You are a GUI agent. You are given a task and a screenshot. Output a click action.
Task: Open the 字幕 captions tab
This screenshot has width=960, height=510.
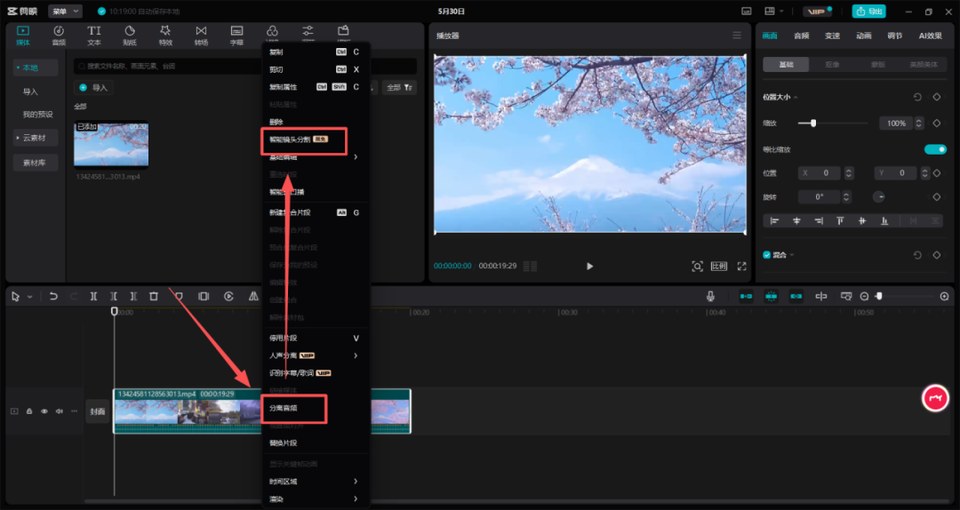coord(236,36)
